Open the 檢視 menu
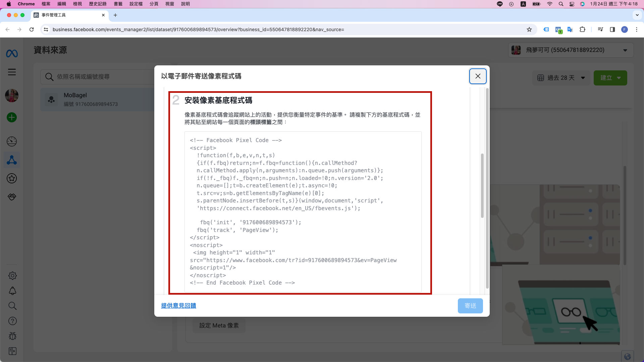The width and height of the screenshot is (644, 362). [77, 4]
